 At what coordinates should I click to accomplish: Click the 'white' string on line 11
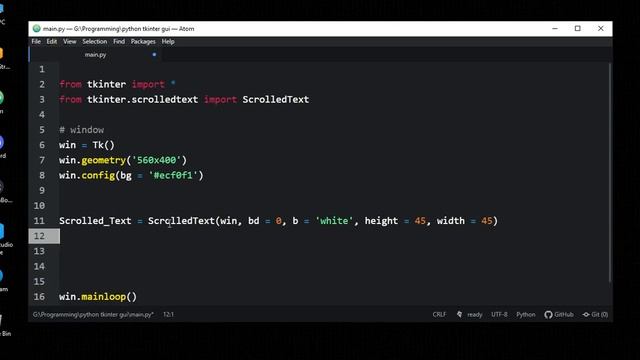pyautogui.click(x=334, y=221)
